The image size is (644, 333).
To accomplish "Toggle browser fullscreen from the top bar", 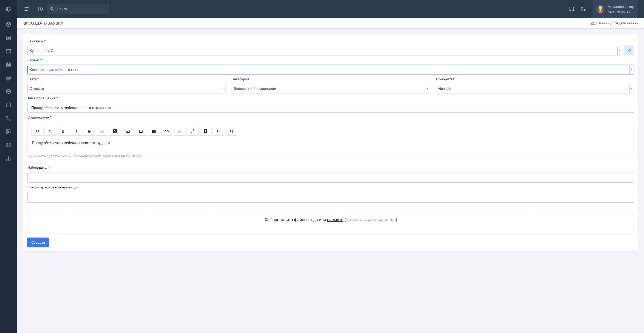I will click(572, 9).
